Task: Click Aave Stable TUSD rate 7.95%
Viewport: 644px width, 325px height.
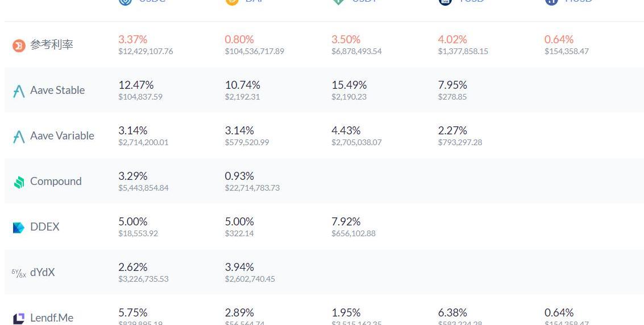Action: (x=452, y=85)
